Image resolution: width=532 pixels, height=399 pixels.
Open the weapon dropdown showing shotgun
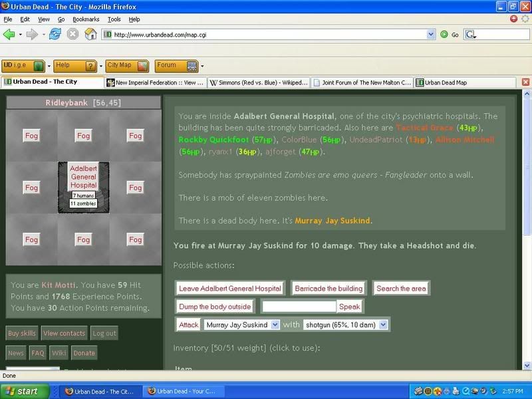click(345, 325)
